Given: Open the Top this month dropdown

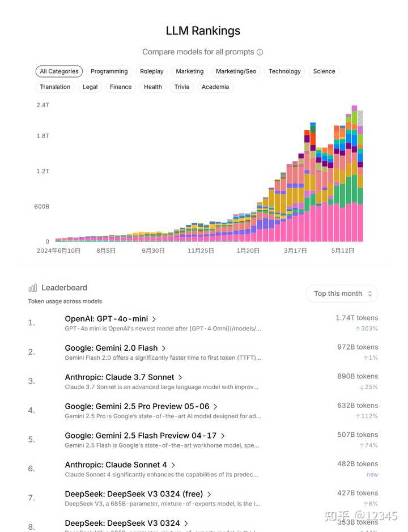Looking at the screenshot, I should 342,293.
